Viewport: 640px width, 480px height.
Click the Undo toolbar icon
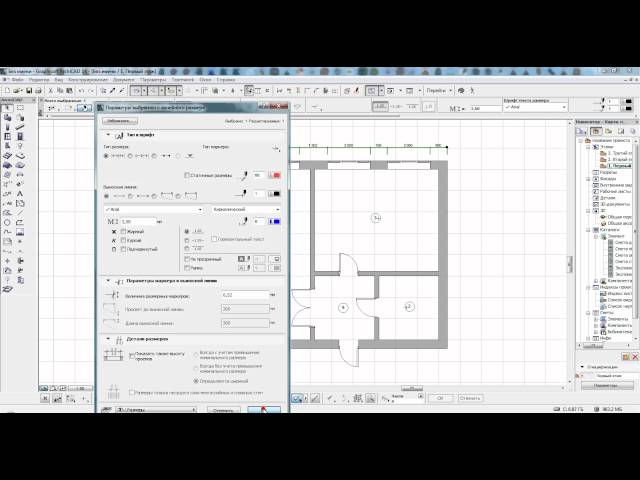(x=82, y=91)
